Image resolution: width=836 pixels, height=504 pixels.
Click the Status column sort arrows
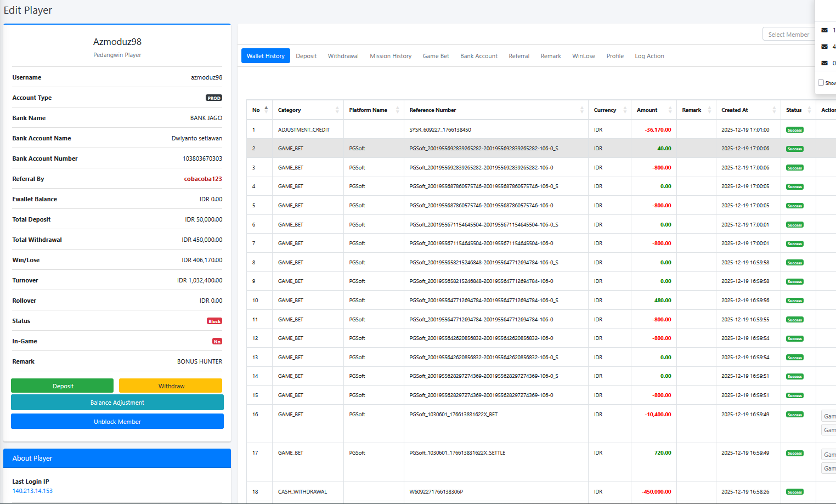pyautogui.click(x=810, y=110)
